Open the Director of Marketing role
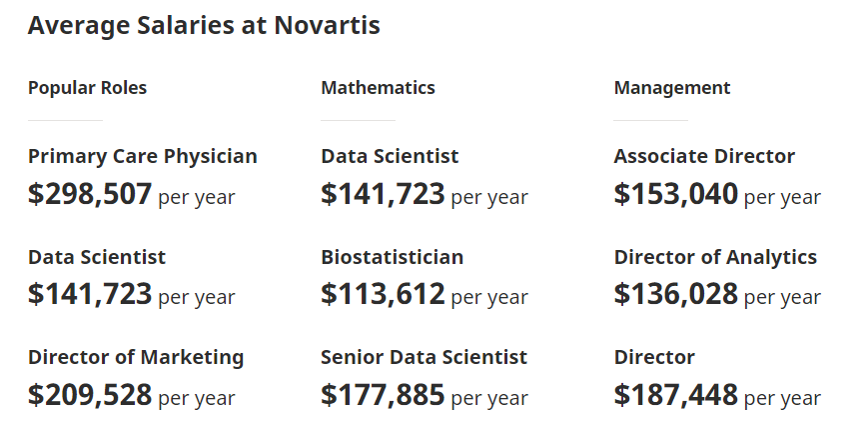Viewport: 868px width, 434px height. coord(136,357)
